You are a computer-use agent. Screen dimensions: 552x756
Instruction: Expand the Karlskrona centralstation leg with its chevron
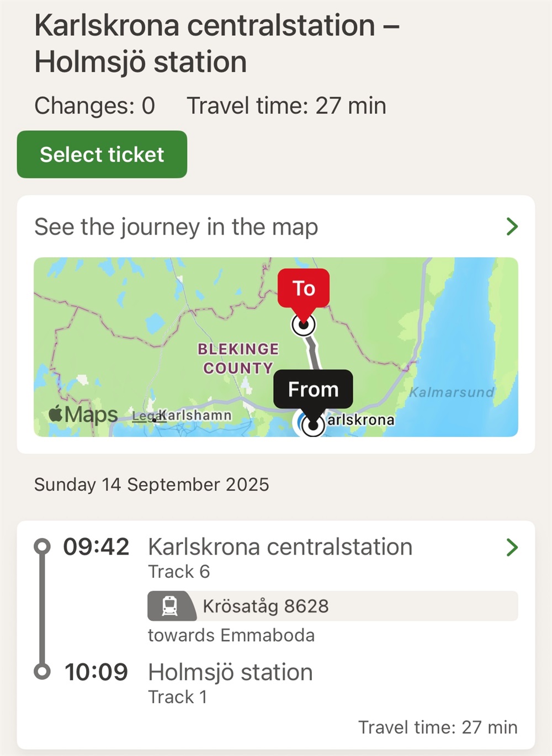point(512,547)
